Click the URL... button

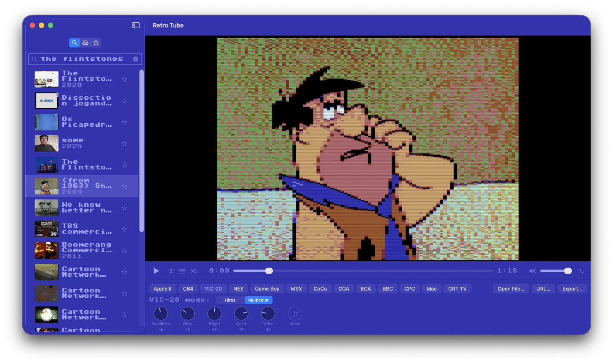(543, 289)
